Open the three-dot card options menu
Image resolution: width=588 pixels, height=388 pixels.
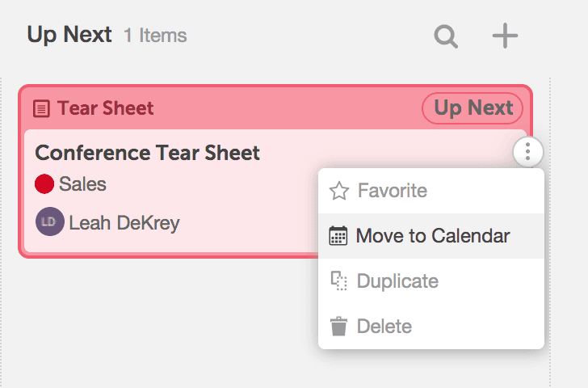click(x=527, y=151)
